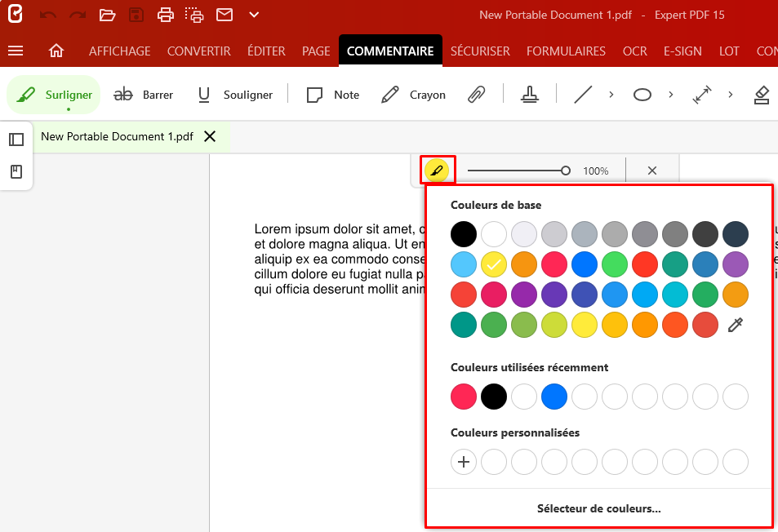Click the 100% opacity value
Screen dimensions: 778x532
click(x=595, y=171)
